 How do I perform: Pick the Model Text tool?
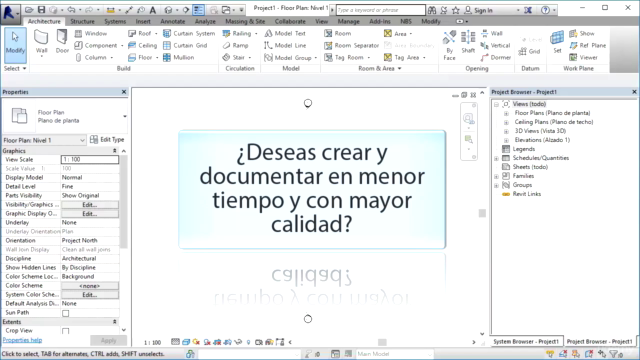(x=285, y=33)
